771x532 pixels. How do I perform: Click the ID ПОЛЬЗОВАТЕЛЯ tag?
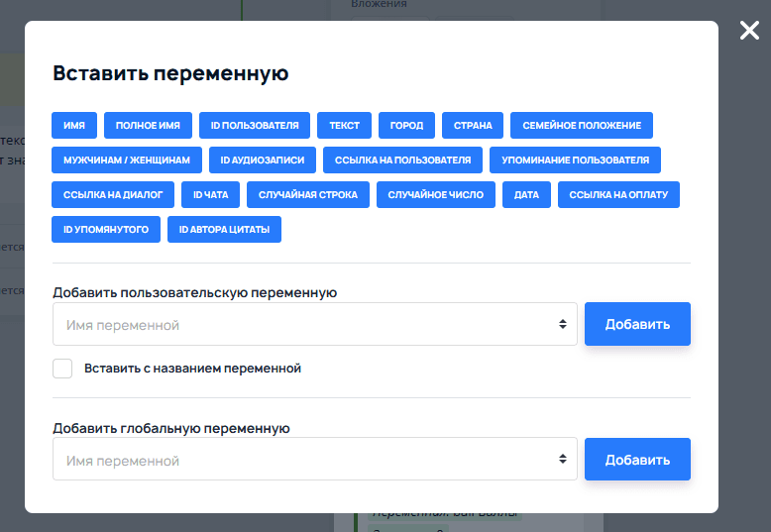pos(255,126)
